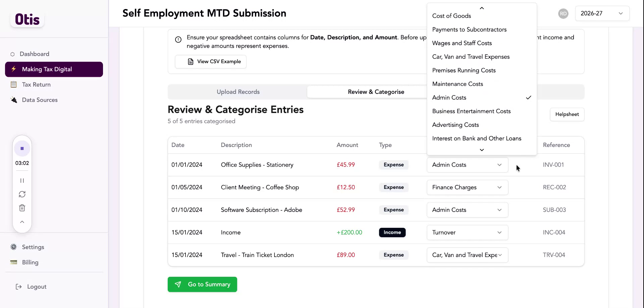Click the Date column header

tap(178, 145)
